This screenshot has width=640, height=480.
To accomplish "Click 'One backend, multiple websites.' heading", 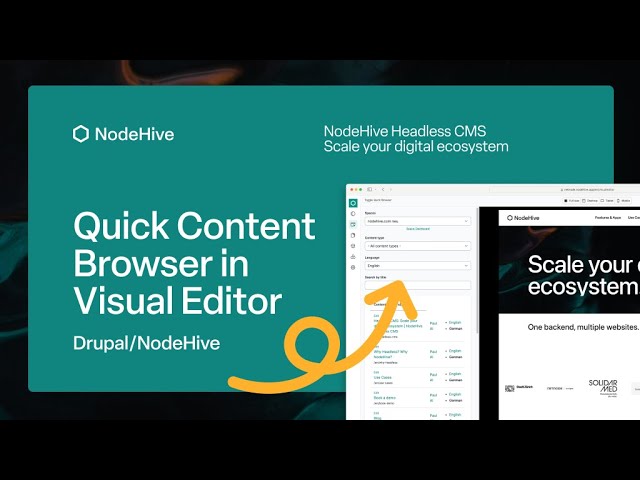I will coord(582,327).
